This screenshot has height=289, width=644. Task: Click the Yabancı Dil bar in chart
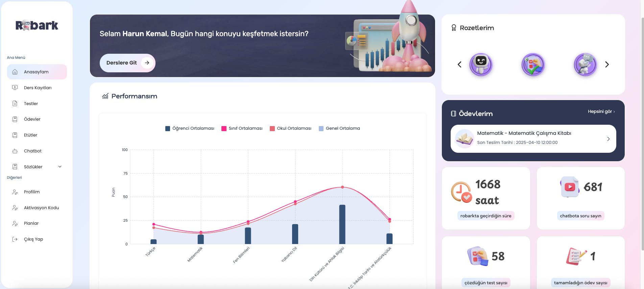295,234
